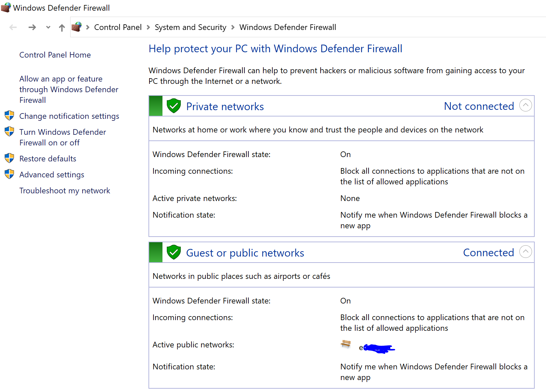Image resolution: width=546 pixels, height=392 pixels.
Task: Select Control Panel in the breadcrumb path
Action: coord(118,27)
